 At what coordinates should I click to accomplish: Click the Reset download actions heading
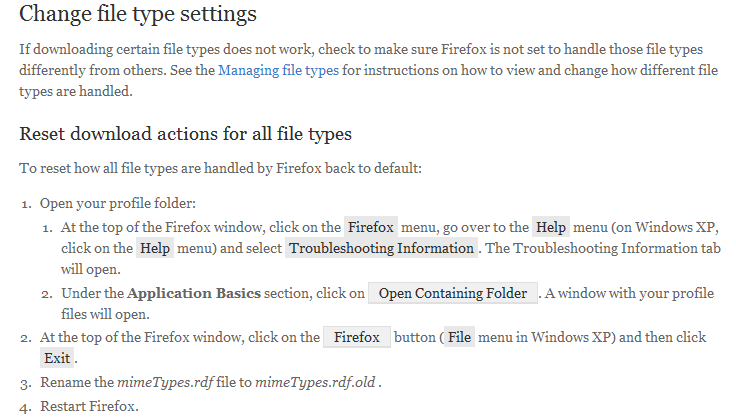coord(185,134)
